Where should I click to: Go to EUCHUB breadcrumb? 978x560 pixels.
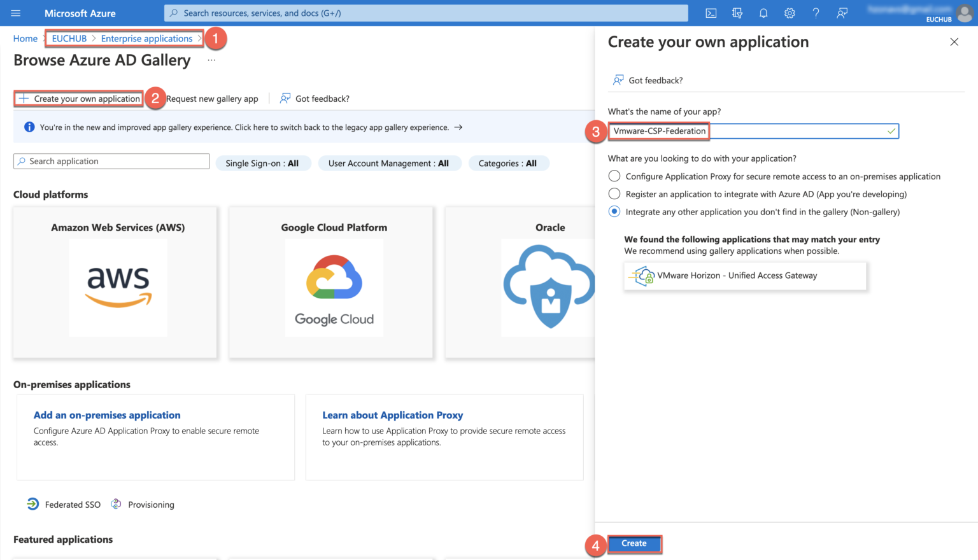pyautogui.click(x=69, y=39)
